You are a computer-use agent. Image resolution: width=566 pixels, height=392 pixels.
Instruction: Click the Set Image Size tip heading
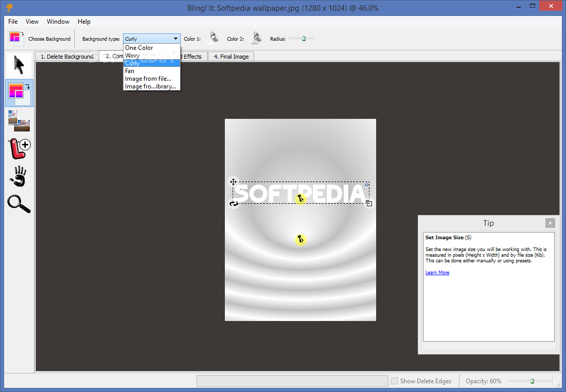click(448, 238)
